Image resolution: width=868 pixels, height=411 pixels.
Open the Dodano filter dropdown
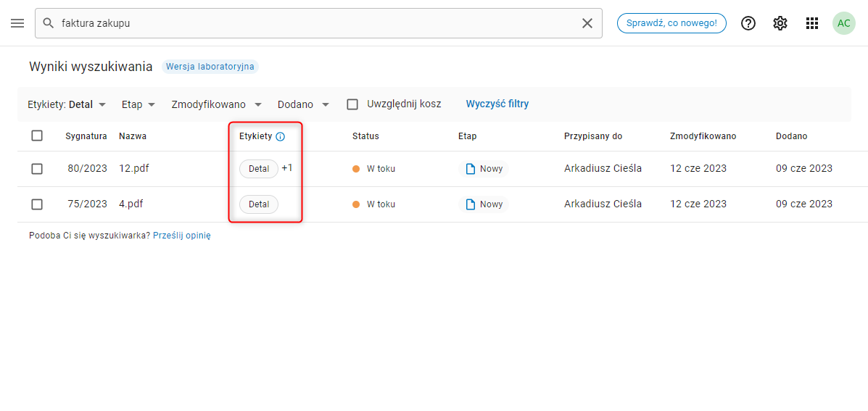(x=303, y=104)
